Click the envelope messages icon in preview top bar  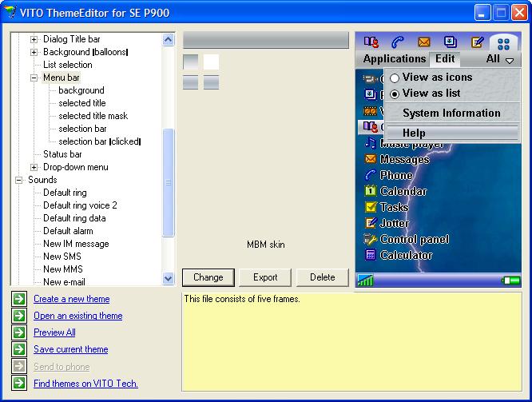(x=424, y=42)
